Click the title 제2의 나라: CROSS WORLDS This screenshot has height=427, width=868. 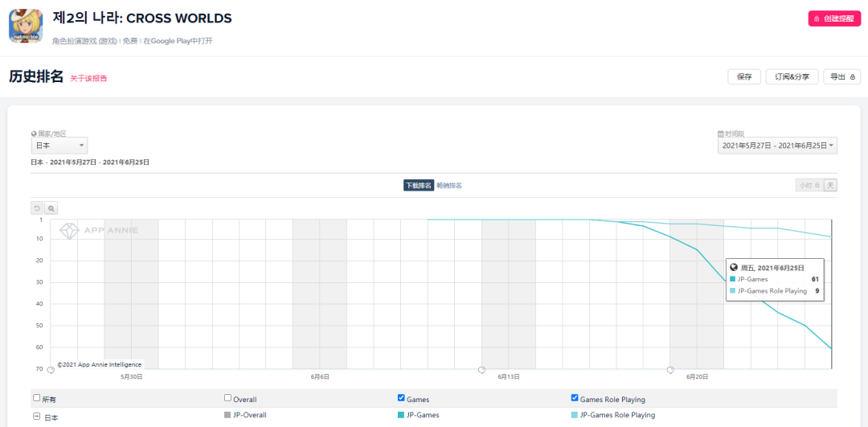142,18
